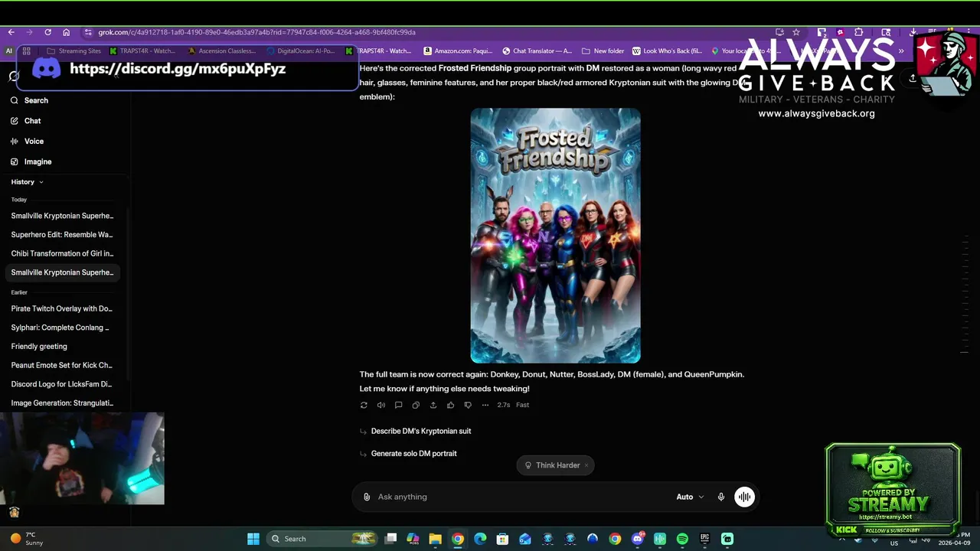Open 'Pirate Twitch Overlay with Do...' chat

click(x=62, y=308)
